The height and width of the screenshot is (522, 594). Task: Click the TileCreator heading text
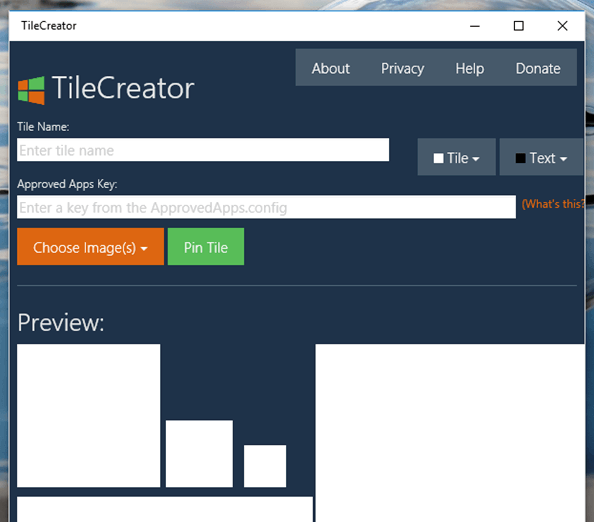pos(123,88)
